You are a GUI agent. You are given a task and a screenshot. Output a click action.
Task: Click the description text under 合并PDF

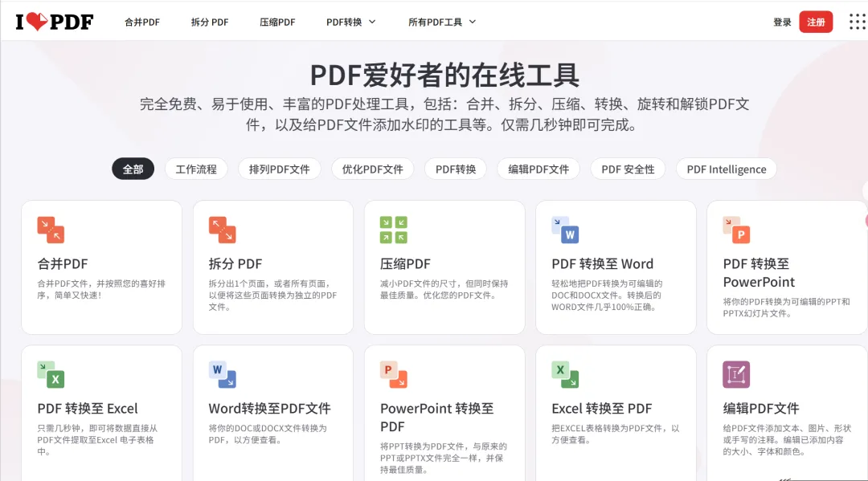coord(101,289)
